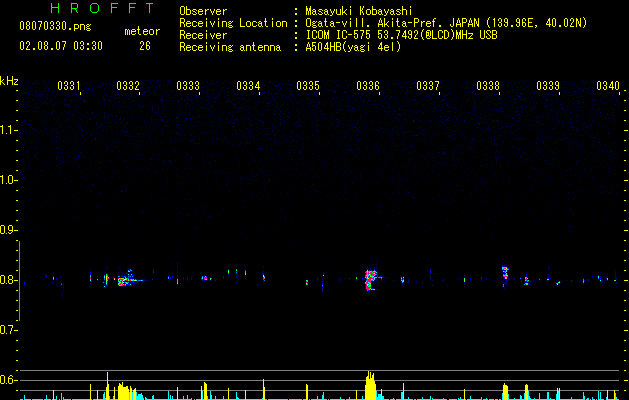Click the 0.9 kHz axis label
Viewport: 629px width, 400px height.
pyautogui.click(x=8, y=230)
